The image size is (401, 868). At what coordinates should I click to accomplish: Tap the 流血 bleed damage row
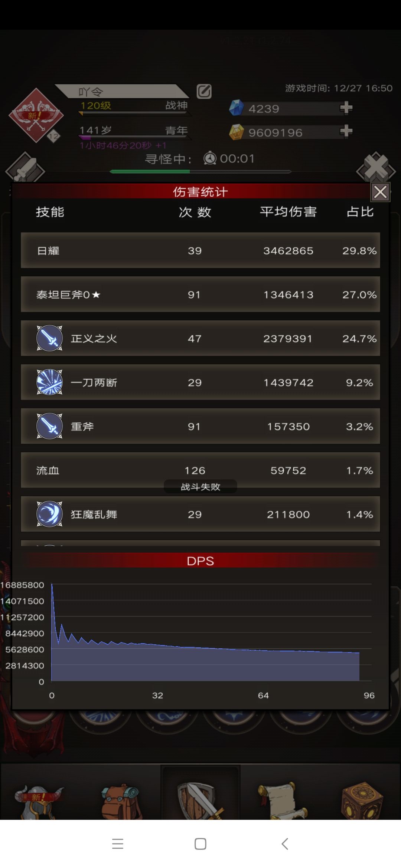pyautogui.click(x=200, y=470)
